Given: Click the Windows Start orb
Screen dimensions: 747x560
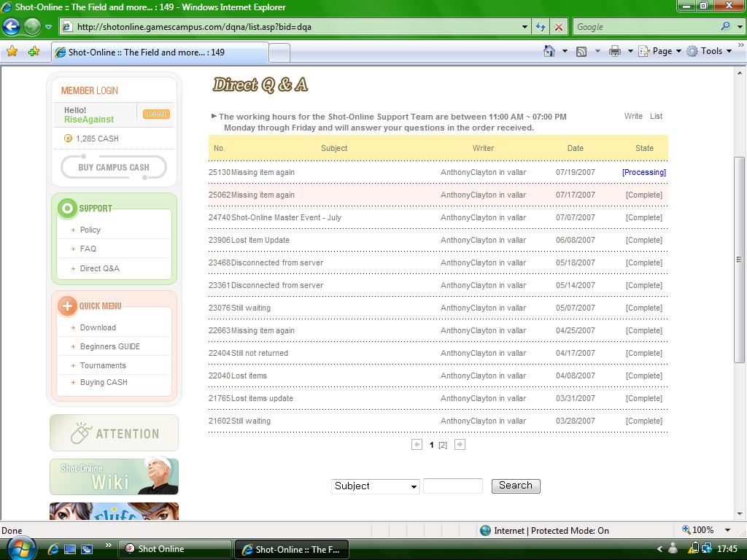Looking at the screenshot, I should (x=20, y=548).
